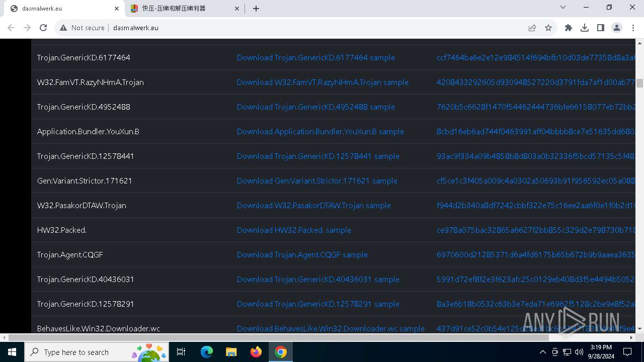The image size is (644, 362).
Task: Download Trojan.GenericKD.12578291 sample
Action: pos(318,304)
